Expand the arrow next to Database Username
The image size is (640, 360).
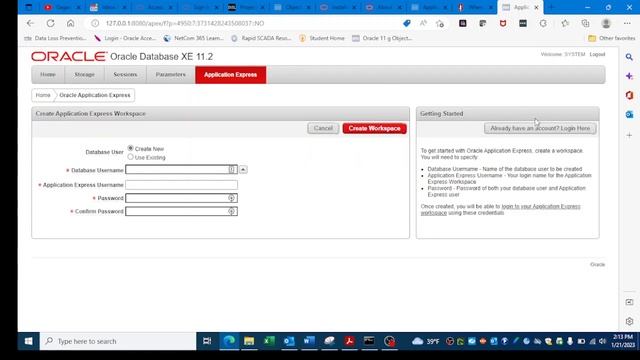pyautogui.click(x=243, y=169)
